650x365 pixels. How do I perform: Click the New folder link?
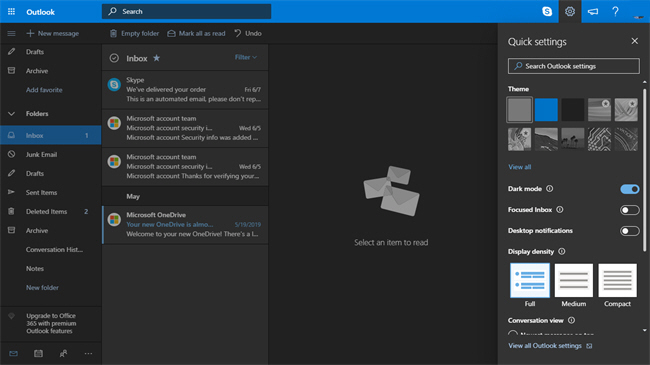coord(42,287)
